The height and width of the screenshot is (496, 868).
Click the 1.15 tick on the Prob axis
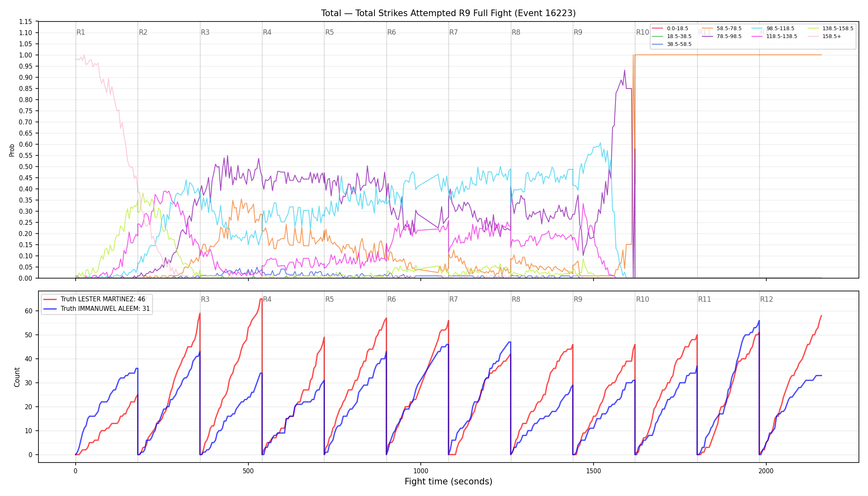pyautogui.click(x=26, y=21)
